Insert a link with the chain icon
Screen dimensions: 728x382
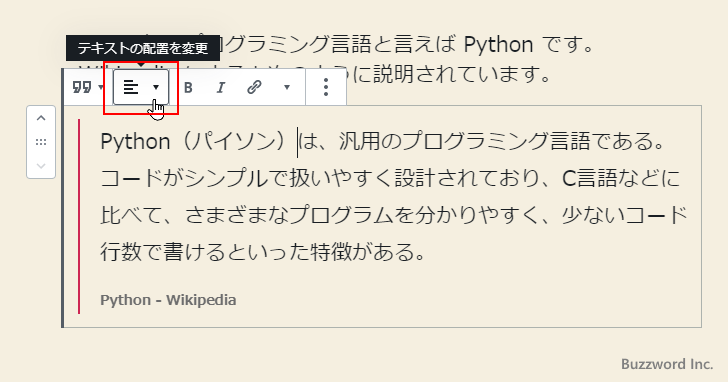coord(254,87)
